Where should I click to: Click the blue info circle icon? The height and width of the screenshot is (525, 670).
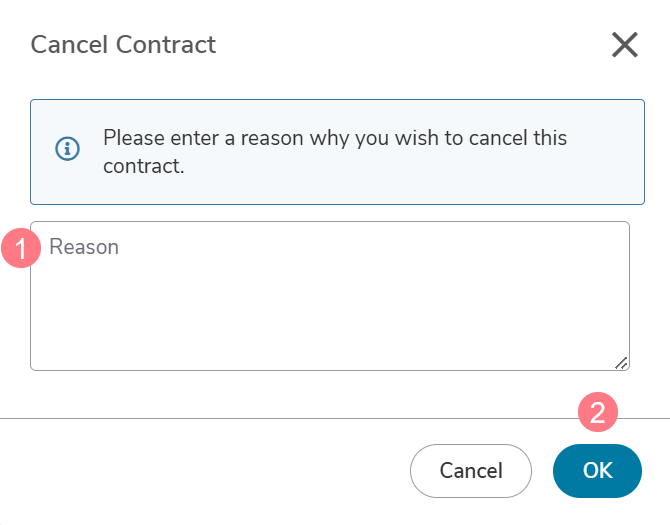pos(68,149)
